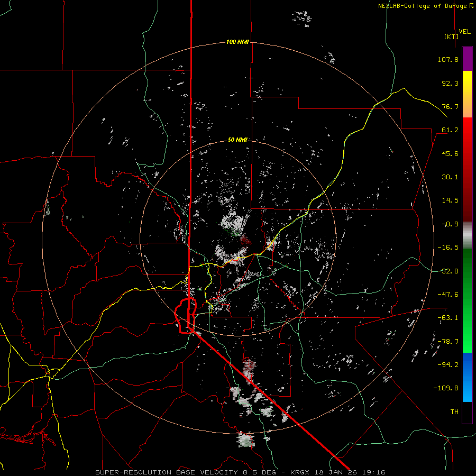The width and height of the screenshot is (476, 476).
Task: Select the -16.5 velocity scale label
Action: pos(448,248)
